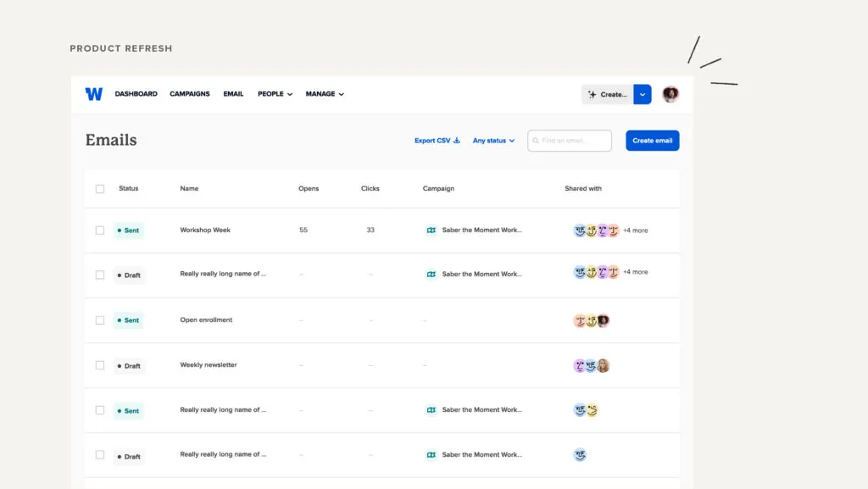Expand the People menu
This screenshot has width=868, height=489.
click(x=275, y=94)
